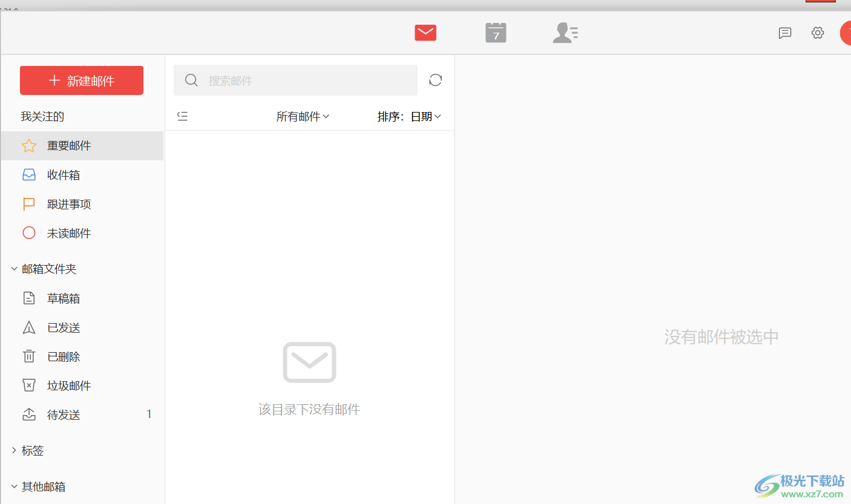Click the account avatar at top right
Screen dimensions: 851x504
coord(846,33)
